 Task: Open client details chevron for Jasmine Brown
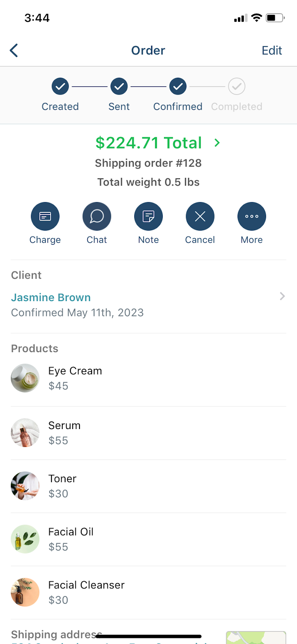pyautogui.click(x=282, y=297)
